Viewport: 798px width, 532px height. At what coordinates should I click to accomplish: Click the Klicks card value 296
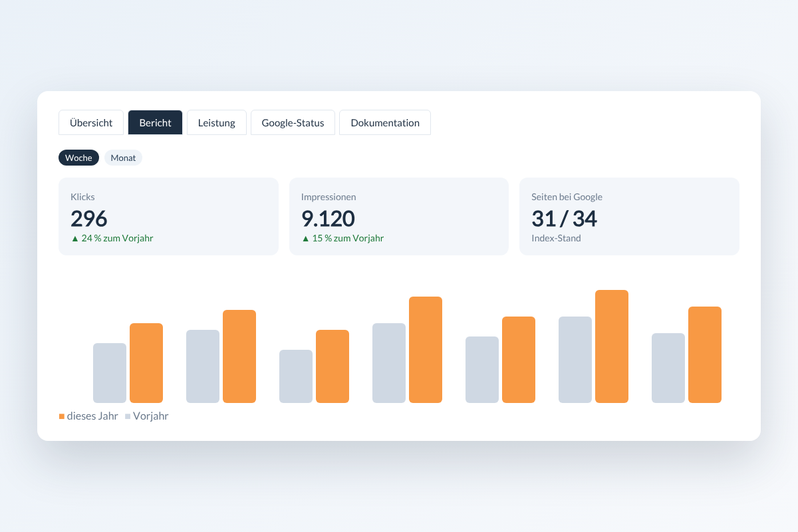coord(89,218)
